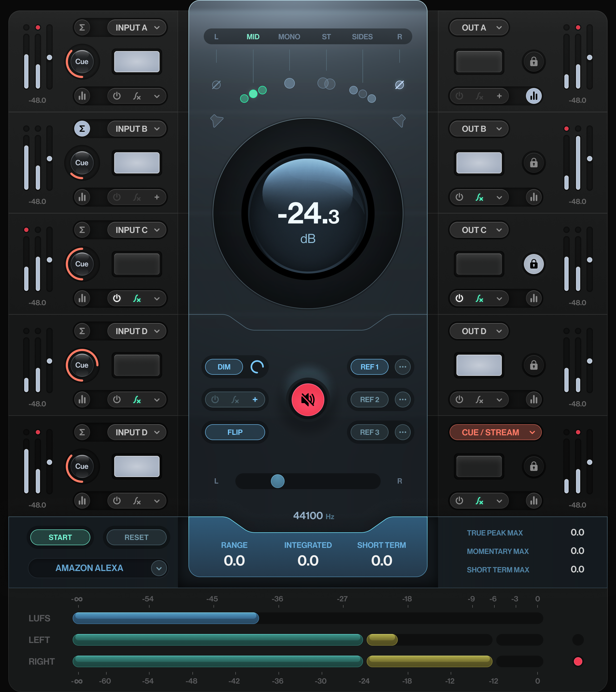
Task: Toggle the power button in OUT C row
Action: point(459,298)
